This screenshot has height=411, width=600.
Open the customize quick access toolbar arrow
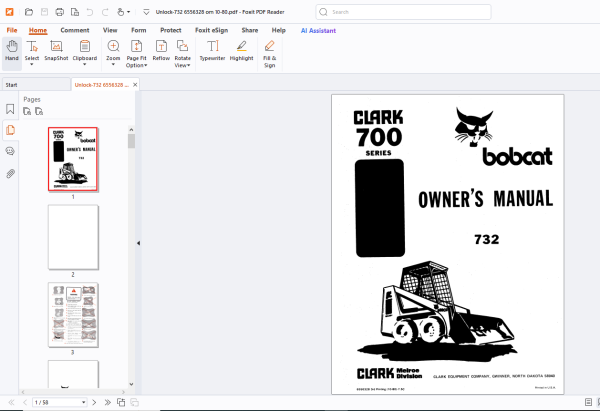(x=146, y=12)
